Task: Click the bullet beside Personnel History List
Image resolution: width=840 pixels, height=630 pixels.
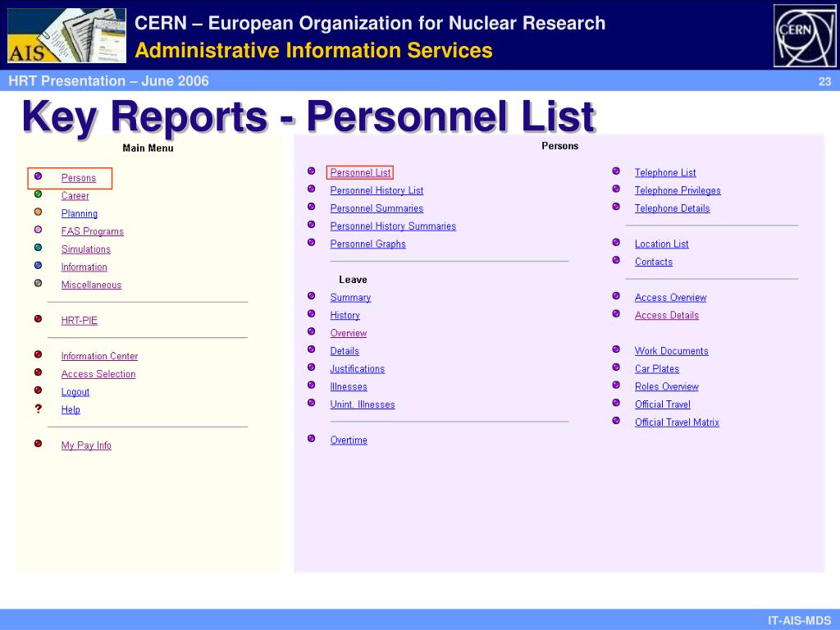Action: [311, 189]
